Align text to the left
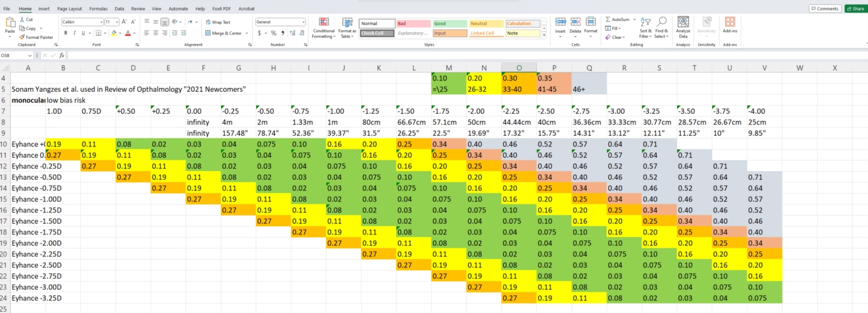This screenshot has width=868, height=313. point(147,33)
